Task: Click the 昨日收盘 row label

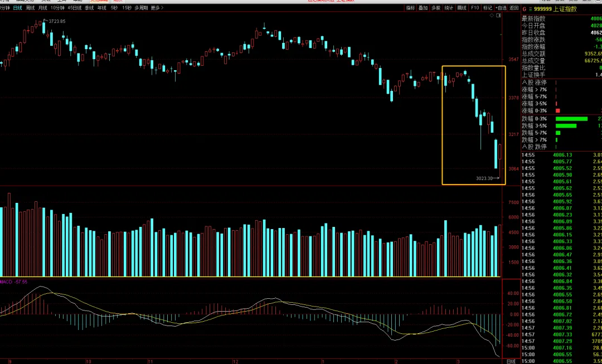Action: [533, 33]
